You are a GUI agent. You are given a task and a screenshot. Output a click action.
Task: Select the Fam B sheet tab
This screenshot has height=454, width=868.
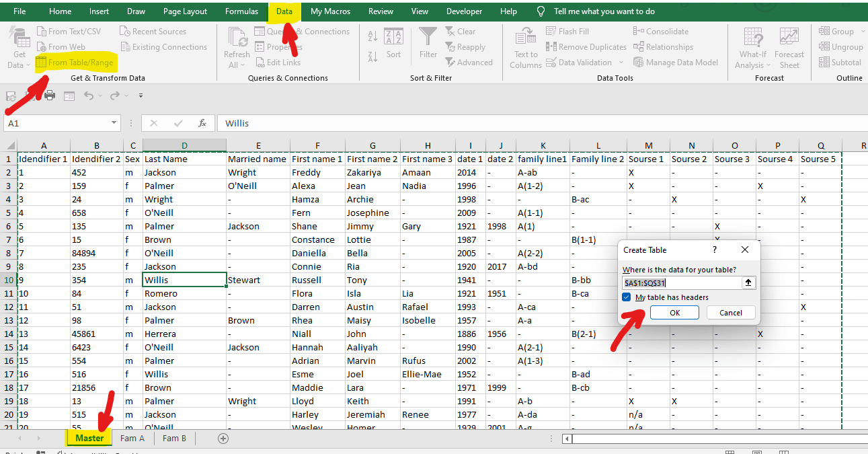pyautogui.click(x=175, y=438)
